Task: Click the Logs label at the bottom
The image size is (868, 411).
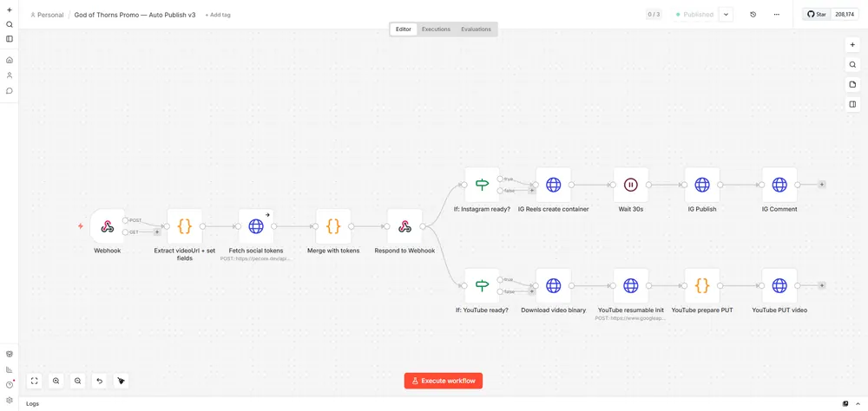Action: pos(33,404)
